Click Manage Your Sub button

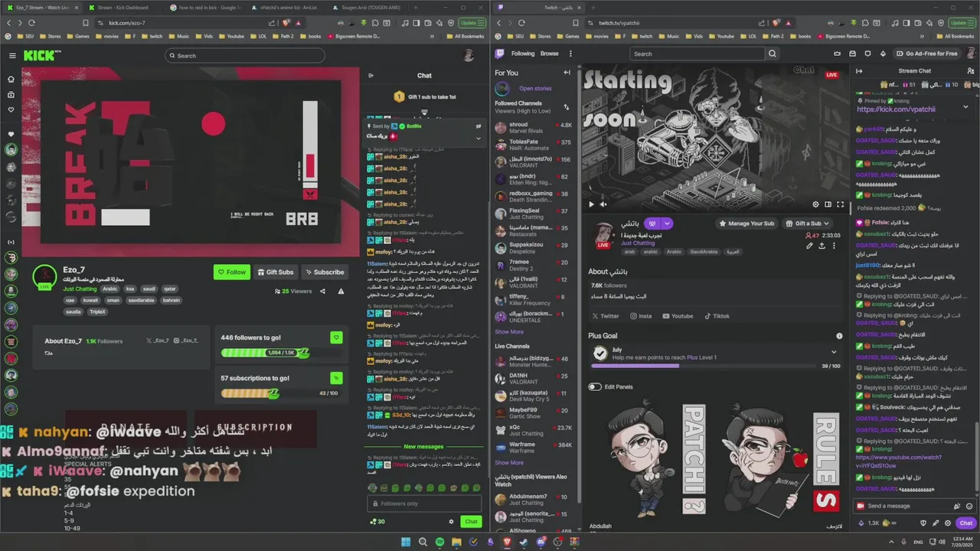pyautogui.click(x=746, y=223)
